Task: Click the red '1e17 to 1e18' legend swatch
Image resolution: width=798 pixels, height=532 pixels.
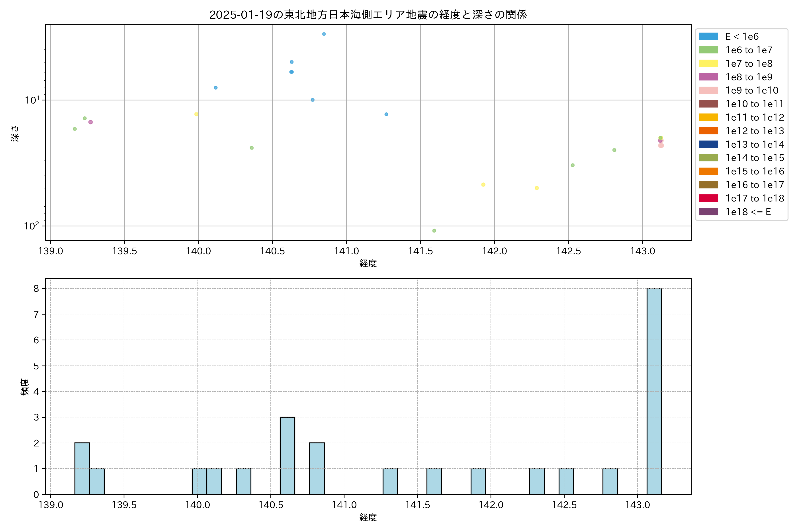Action: click(708, 198)
